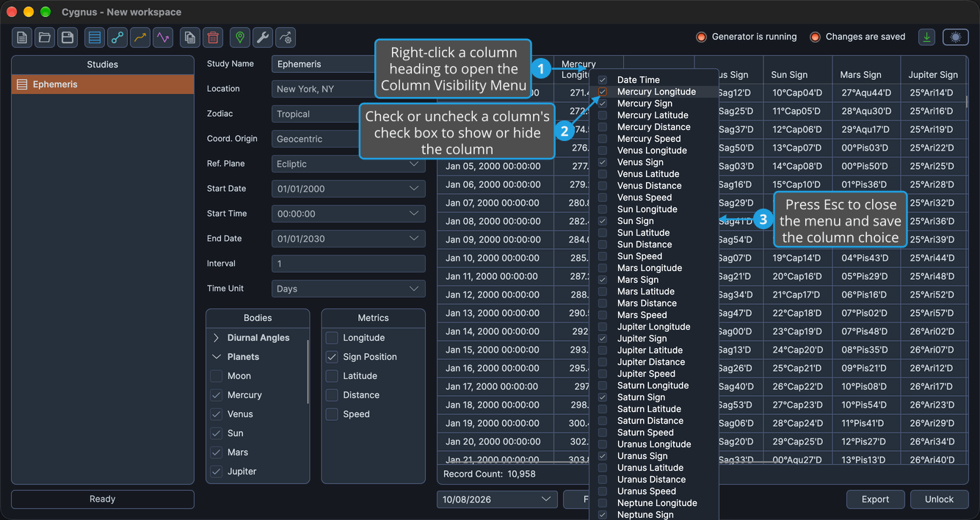980x520 pixels.
Task: Enable the Speed metric checkbox
Action: pyautogui.click(x=332, y=414)
